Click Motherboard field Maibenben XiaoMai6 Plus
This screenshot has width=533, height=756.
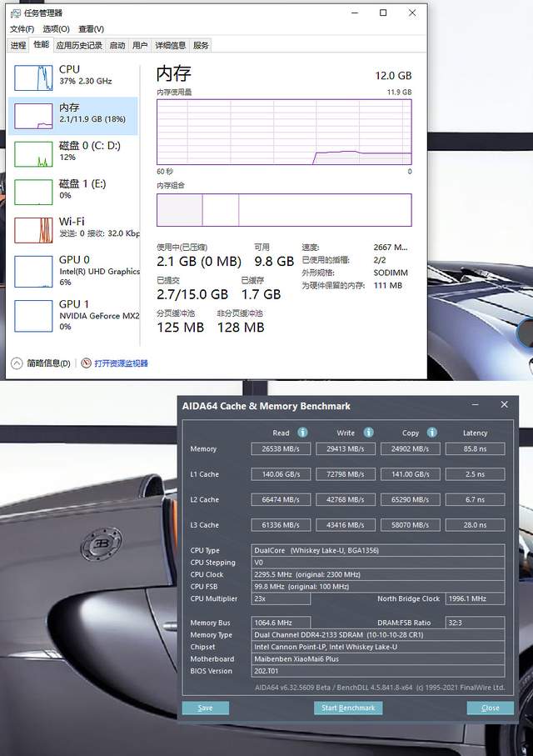coord(378,659)
